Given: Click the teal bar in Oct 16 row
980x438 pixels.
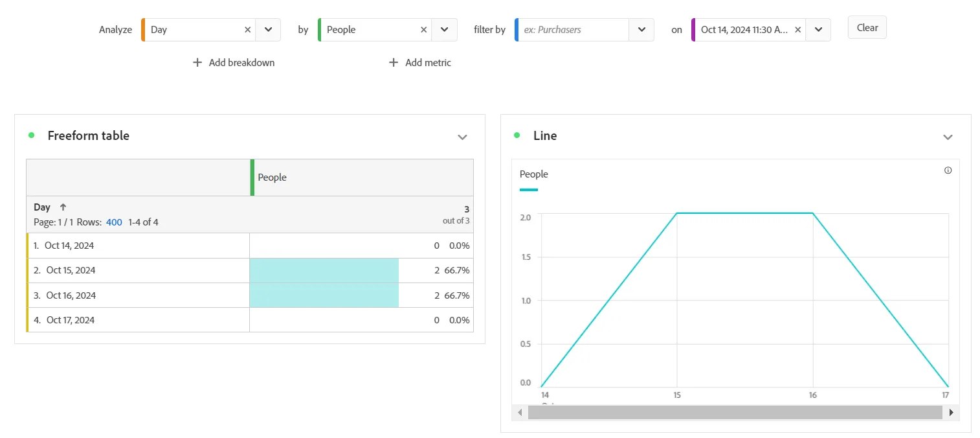Looking at the screenshot, I should point(324,295).
